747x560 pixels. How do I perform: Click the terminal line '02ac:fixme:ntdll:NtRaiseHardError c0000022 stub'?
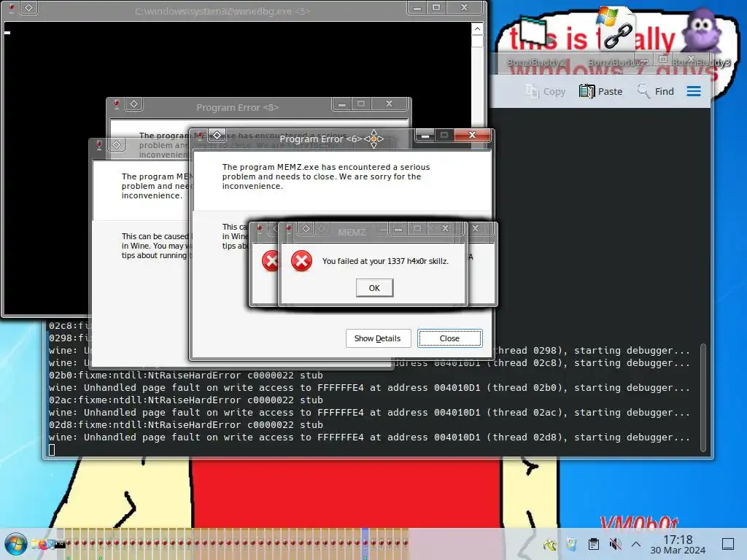click(186, 400)
